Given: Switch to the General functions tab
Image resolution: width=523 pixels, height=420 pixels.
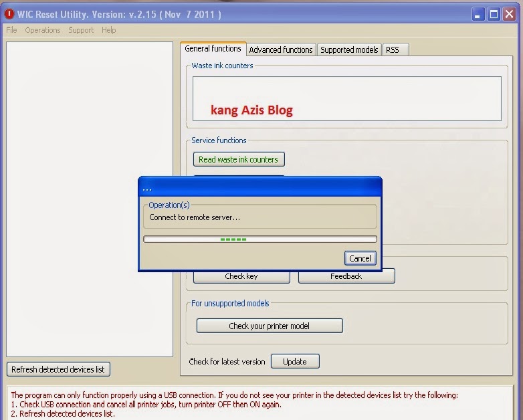Looking at the screenshot, I should [213, 49].
